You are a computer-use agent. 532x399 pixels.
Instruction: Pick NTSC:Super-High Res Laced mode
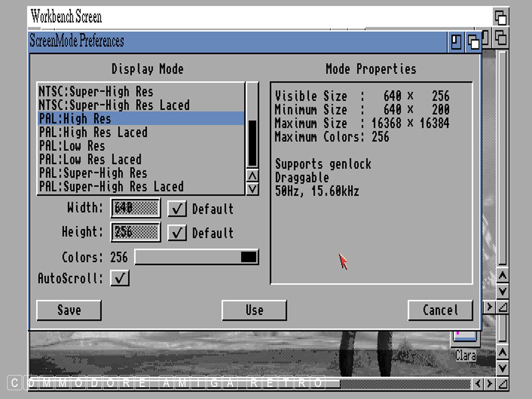pos(114,105)
